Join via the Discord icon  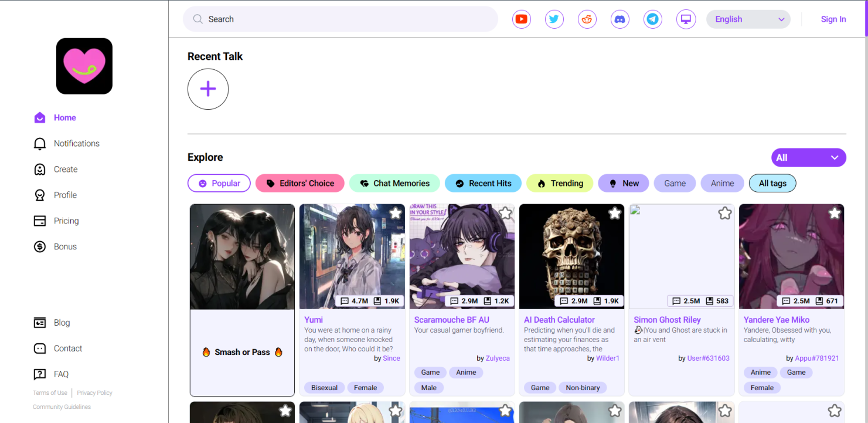tap(619, 19)
